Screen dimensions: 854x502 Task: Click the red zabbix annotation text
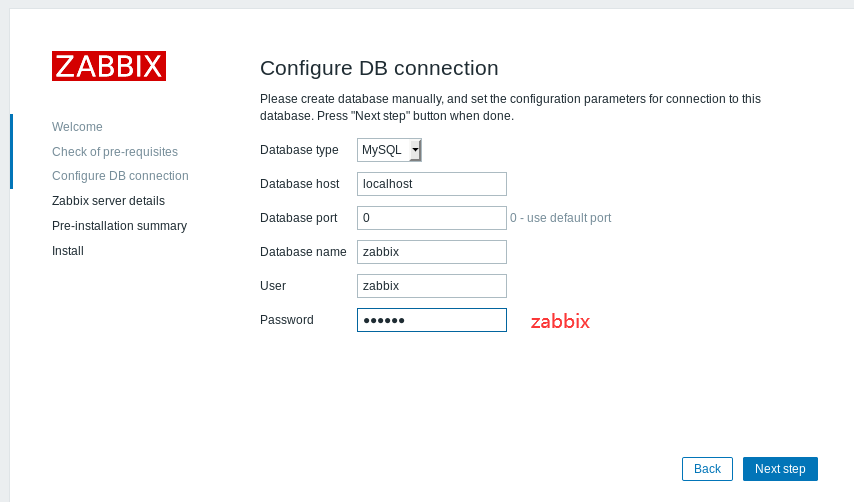click(560, 322)
